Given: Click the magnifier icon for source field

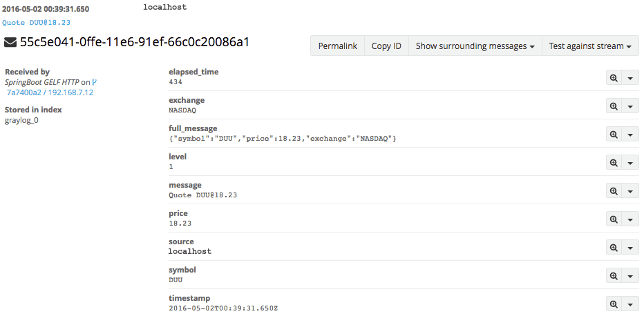Looking at the screenshot, I should [614, 248].
